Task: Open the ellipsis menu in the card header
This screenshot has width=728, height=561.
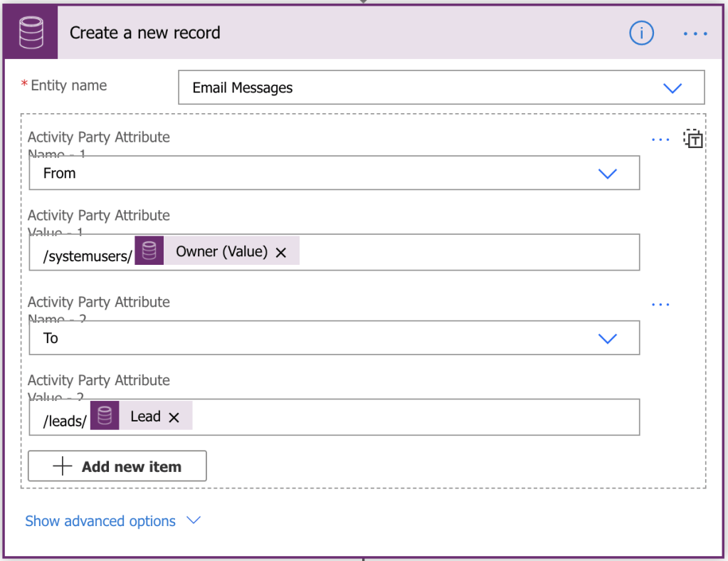Action: 695,33
